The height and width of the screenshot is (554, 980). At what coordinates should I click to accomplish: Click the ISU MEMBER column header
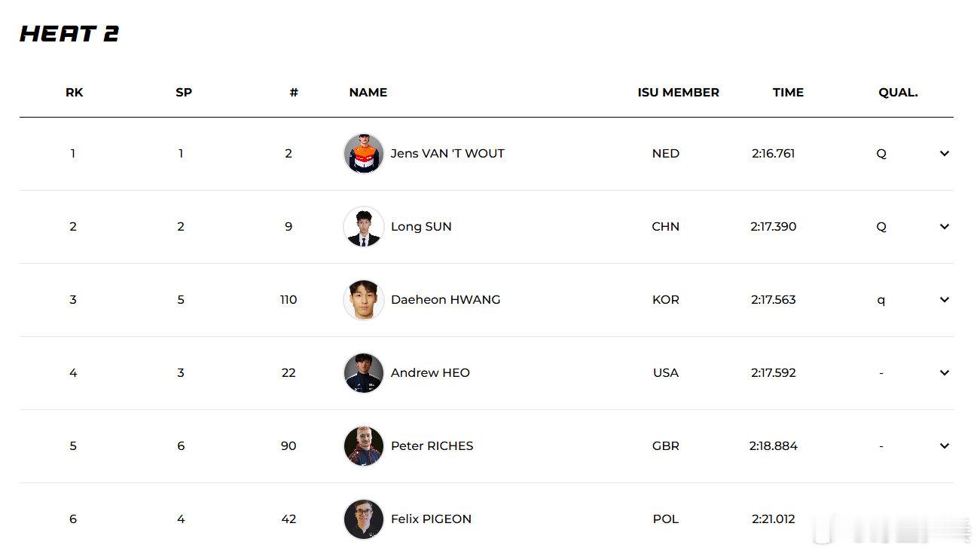coord(678,93)
